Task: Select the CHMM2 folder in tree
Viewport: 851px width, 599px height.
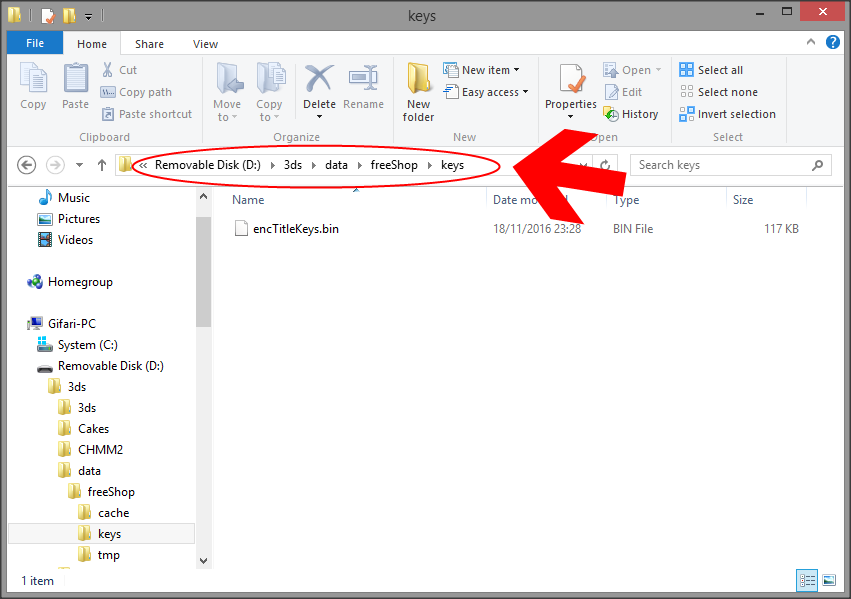Action: coord(91,450)
